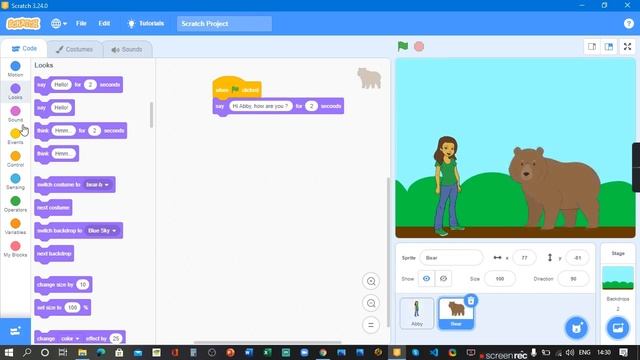Viewport: 640px width, 360px height.
Task: Click the 'next backdrop' block
Action: (54, 253)
